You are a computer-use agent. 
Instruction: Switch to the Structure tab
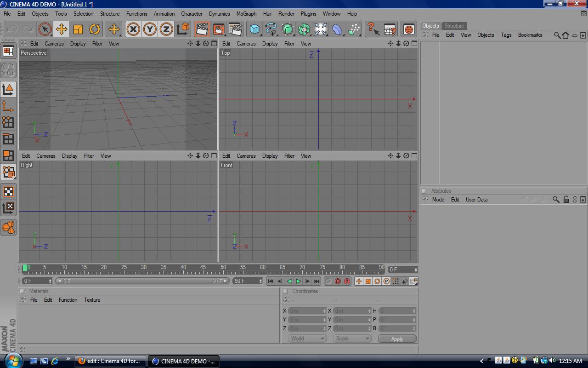click(454, 26)
